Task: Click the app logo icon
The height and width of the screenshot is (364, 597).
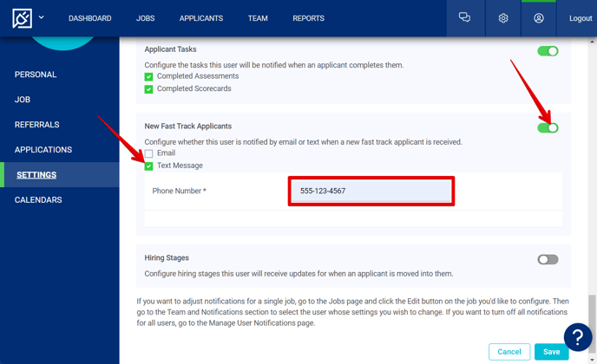Action: 22,18
